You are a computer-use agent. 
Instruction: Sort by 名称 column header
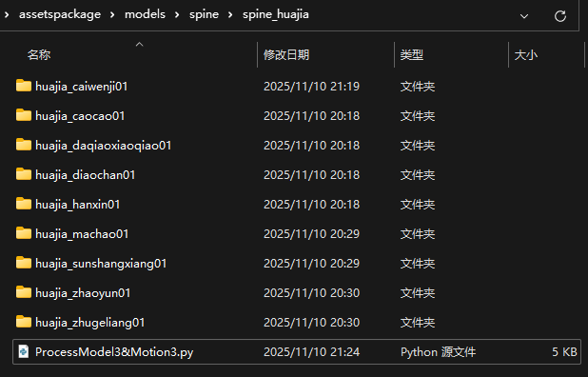39,55
